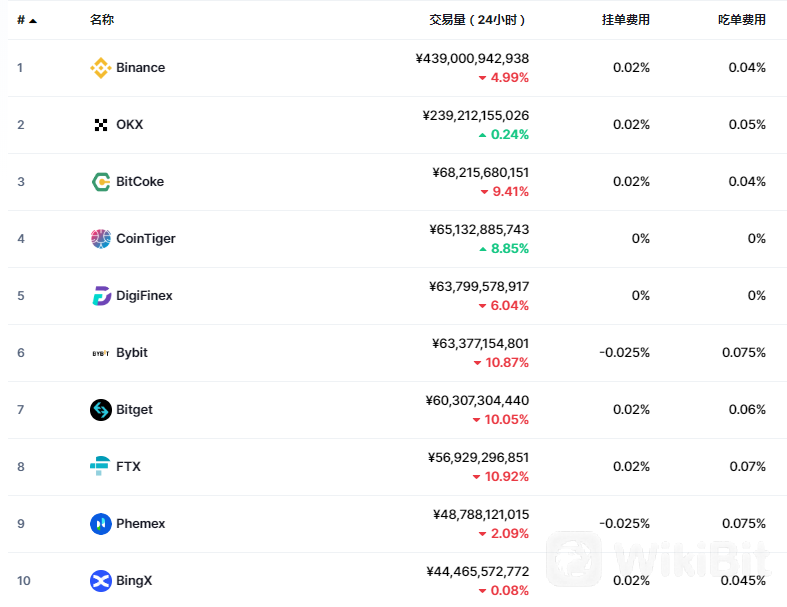
Task: Click the Bybit logo icon
Action: (x=100, y=353)
